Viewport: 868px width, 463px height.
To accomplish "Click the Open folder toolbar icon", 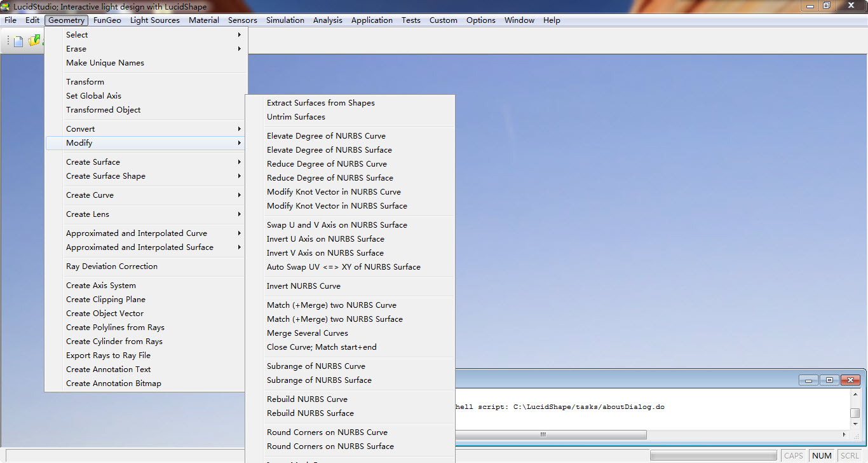I will click(34, 41).
